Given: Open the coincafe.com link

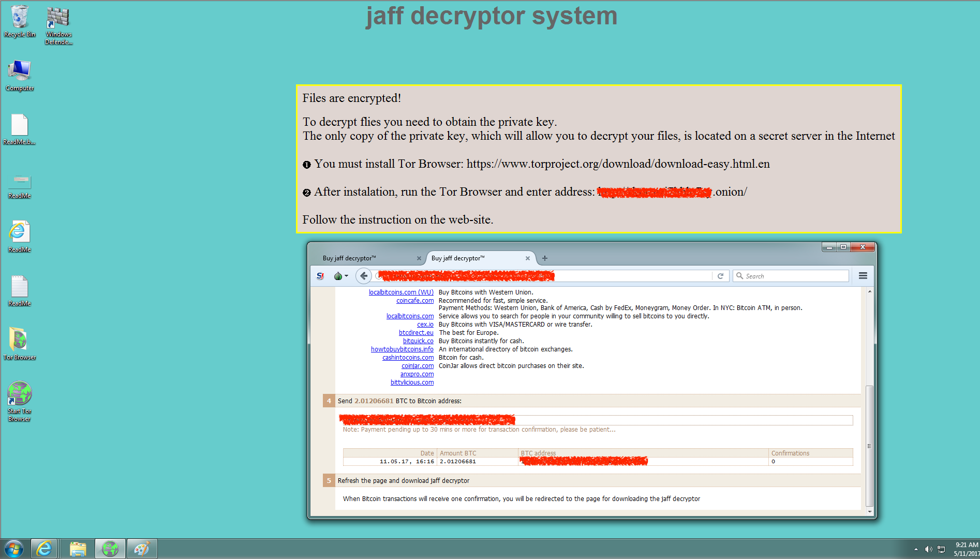Looking at the screenshot, I should point(415,301).
